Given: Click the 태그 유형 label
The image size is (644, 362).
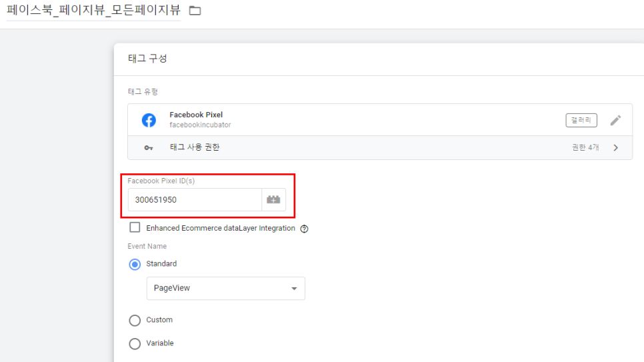Looking at the screenshot, I should tap(143, 91).
